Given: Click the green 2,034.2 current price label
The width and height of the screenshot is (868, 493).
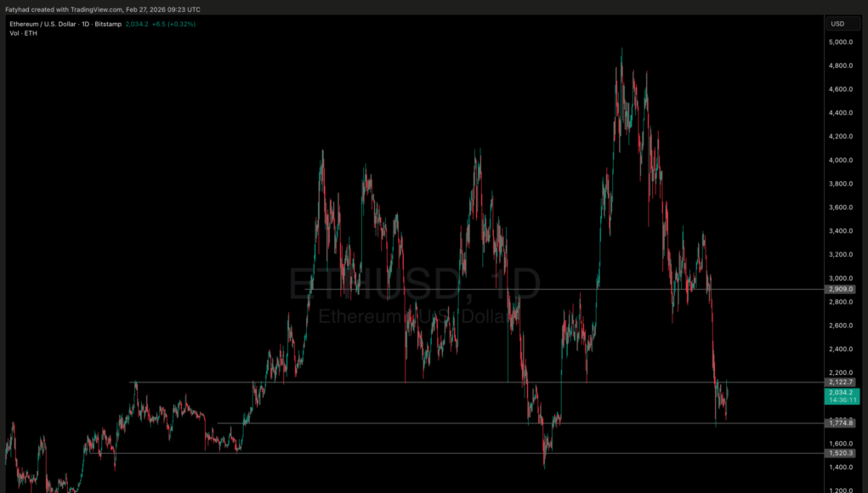Looking at the screenshot, I should pyautogui.click(x=842, y=393).
